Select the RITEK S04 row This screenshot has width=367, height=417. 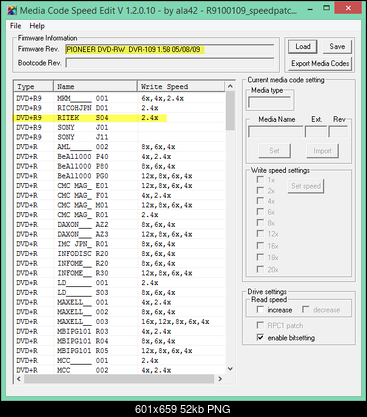(x=120, y=118)
